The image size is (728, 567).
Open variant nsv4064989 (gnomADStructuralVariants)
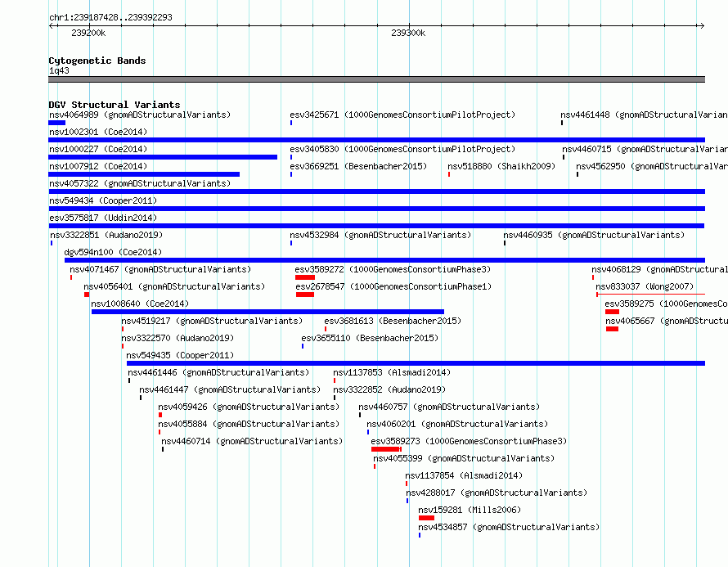(x=140, y=115)
